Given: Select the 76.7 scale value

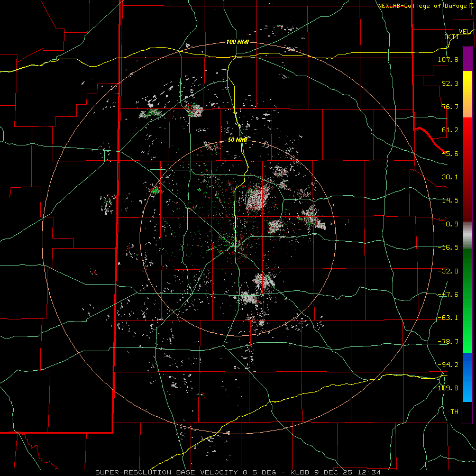Looking at the screenshot, I should 450,106.
